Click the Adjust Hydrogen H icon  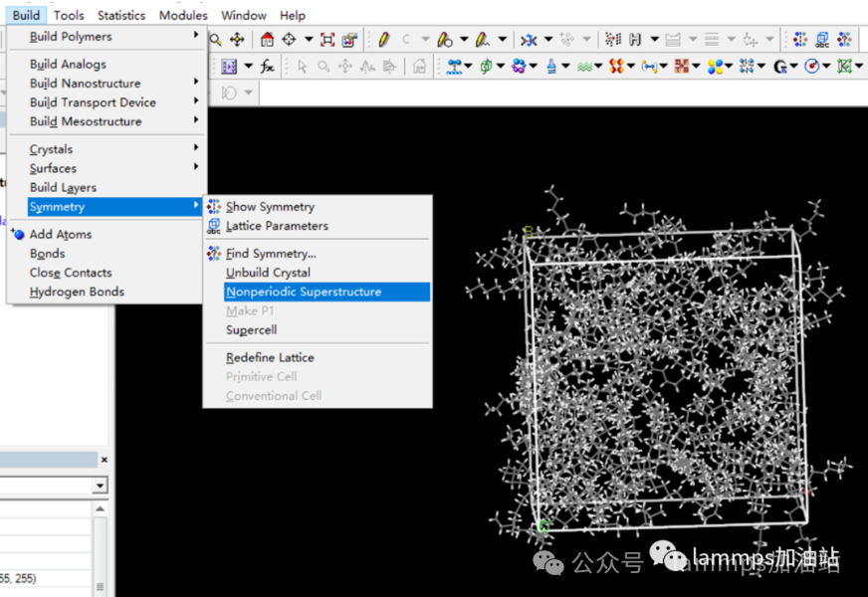(635, 39)
